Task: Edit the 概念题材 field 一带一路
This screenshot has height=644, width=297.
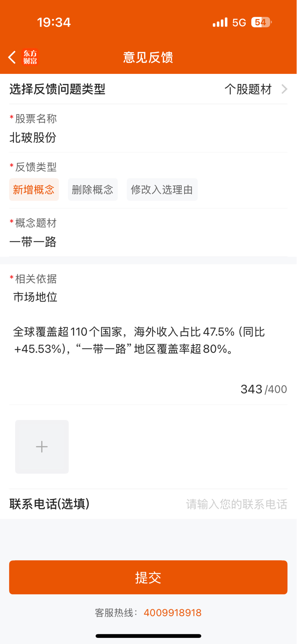Action: coord(148,242)
